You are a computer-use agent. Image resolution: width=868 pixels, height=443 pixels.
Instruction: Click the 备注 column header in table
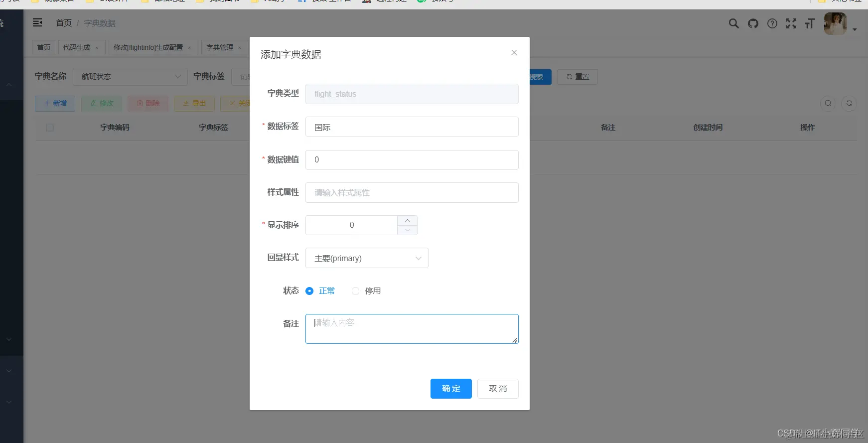(608, 128)
